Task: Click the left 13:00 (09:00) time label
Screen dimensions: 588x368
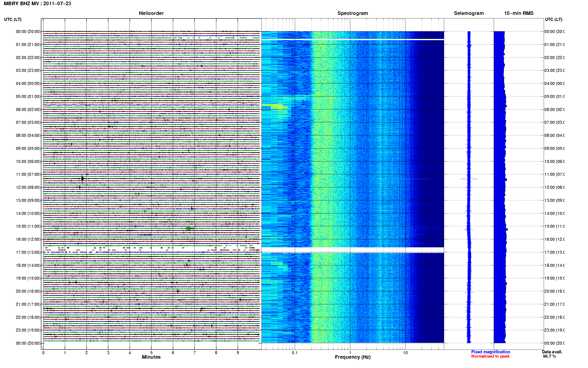Action: coord(28,200)
